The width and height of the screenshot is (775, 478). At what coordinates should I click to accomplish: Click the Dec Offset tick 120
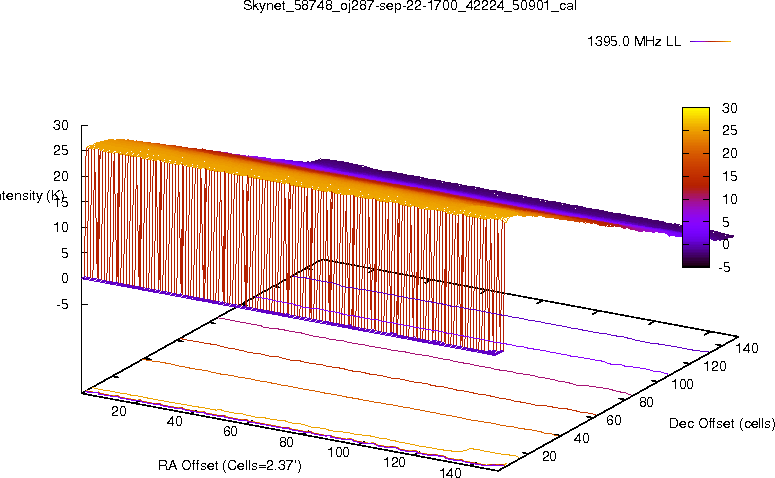715,366
